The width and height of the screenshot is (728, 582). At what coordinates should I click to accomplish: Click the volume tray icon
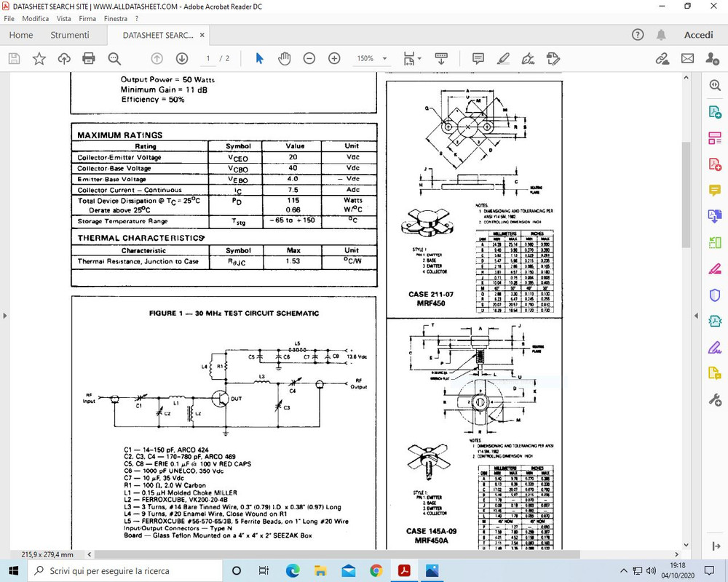(x=651, y=570)
